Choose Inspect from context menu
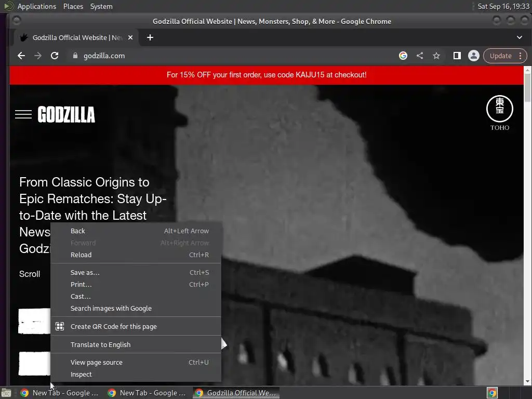 [136, 374]
